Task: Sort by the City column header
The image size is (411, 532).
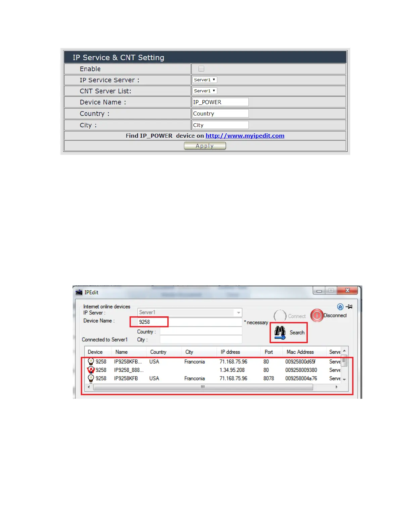Action: [x=189, y=352]
